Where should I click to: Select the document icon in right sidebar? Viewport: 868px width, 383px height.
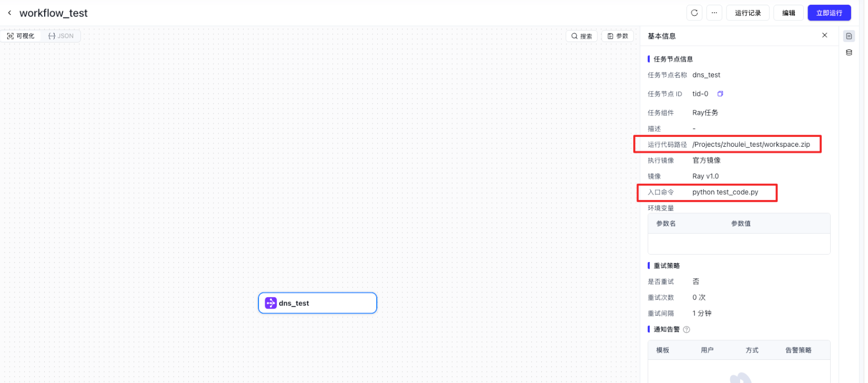click(849, 36)
